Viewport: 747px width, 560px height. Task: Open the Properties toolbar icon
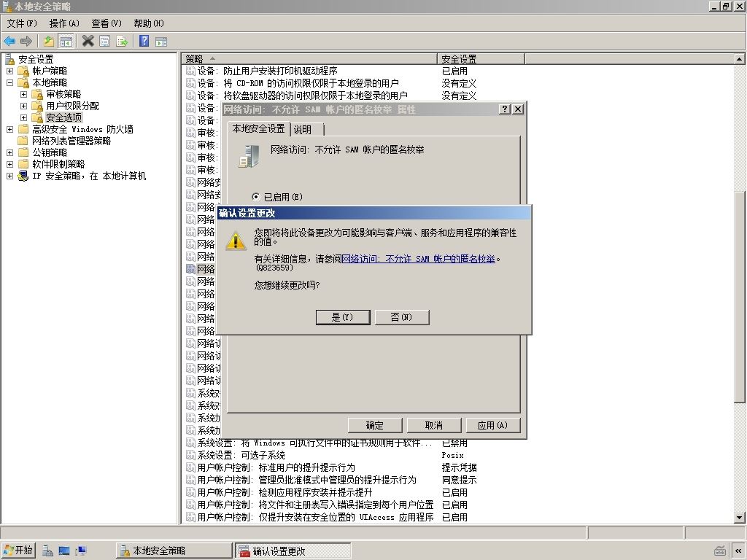point(105,42)
